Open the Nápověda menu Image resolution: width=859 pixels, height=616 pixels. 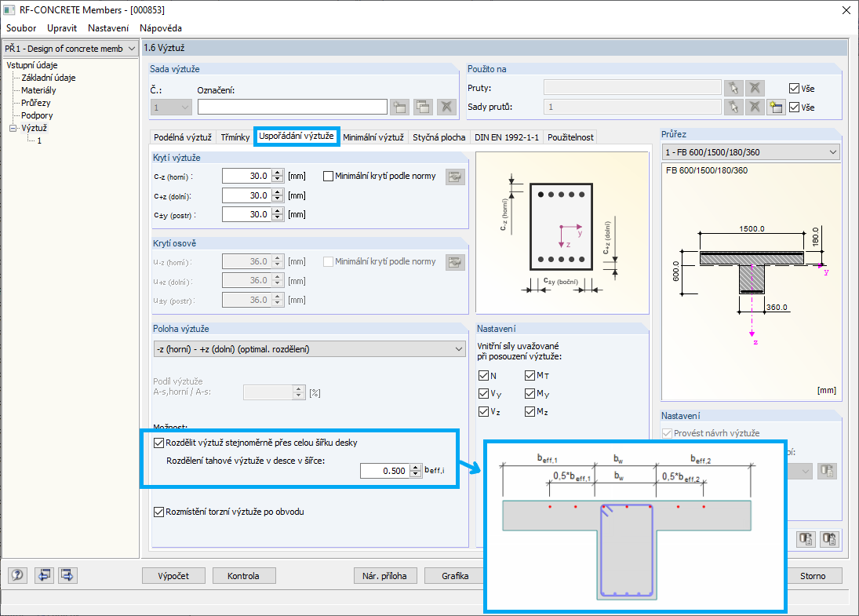click(161, 28)
